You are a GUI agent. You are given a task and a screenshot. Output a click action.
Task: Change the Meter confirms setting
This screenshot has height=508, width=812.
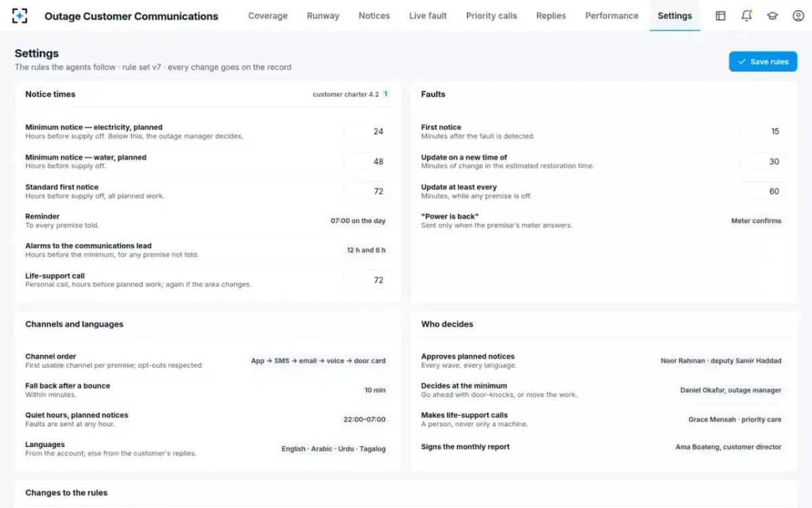point(756,221)
